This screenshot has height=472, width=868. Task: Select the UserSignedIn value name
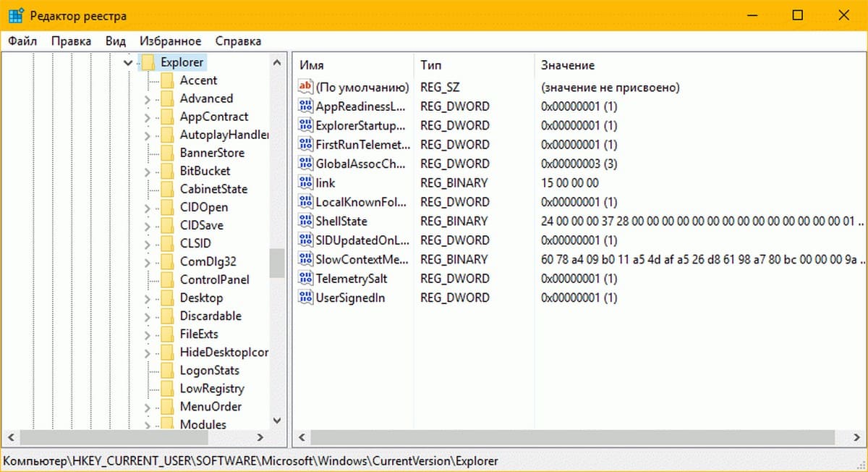point(350,298)
